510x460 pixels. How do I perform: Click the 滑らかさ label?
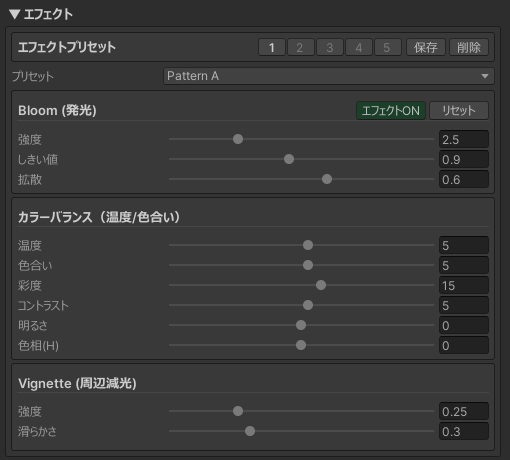tap(37, 431)
